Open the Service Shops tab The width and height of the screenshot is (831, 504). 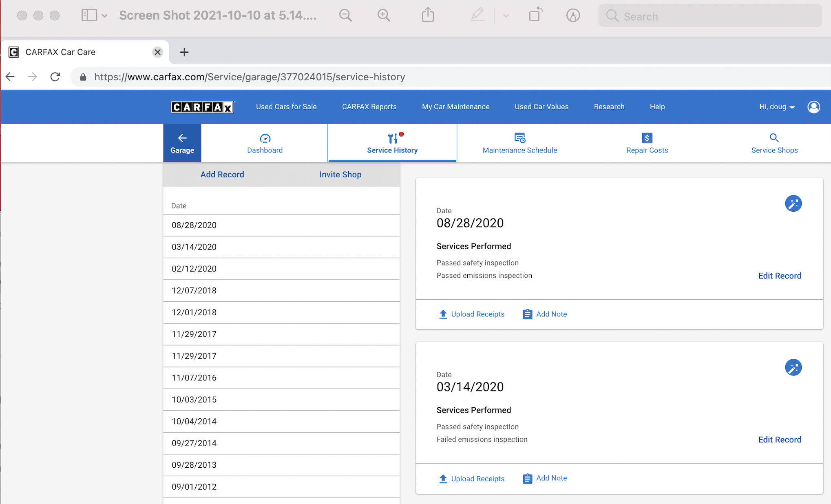[774, 143]
